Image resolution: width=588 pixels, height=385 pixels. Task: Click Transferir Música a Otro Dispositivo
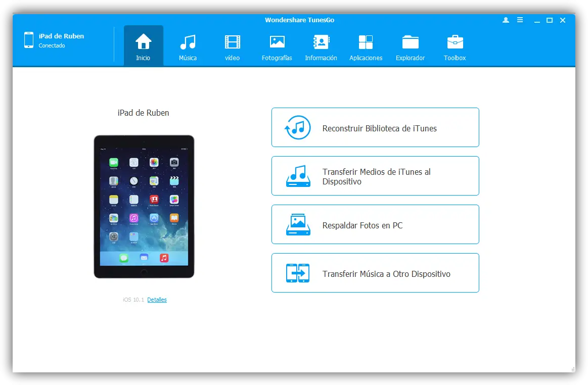tap(375, 273)
